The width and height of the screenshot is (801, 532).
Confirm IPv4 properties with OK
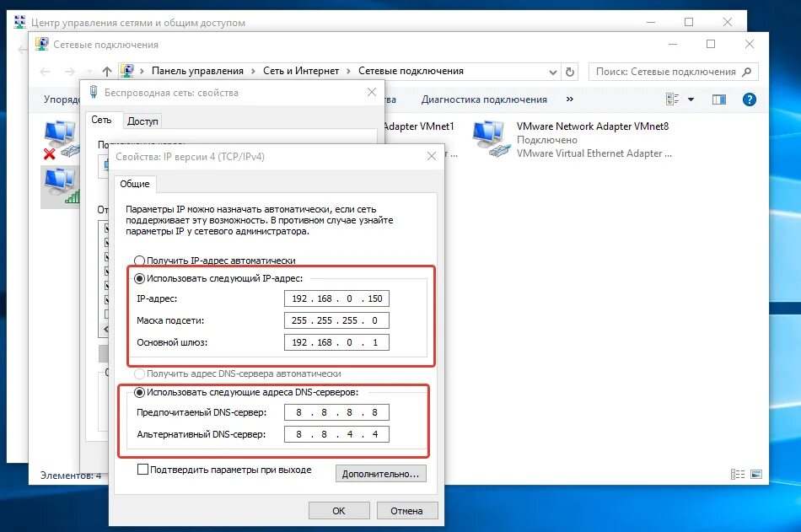339,511
